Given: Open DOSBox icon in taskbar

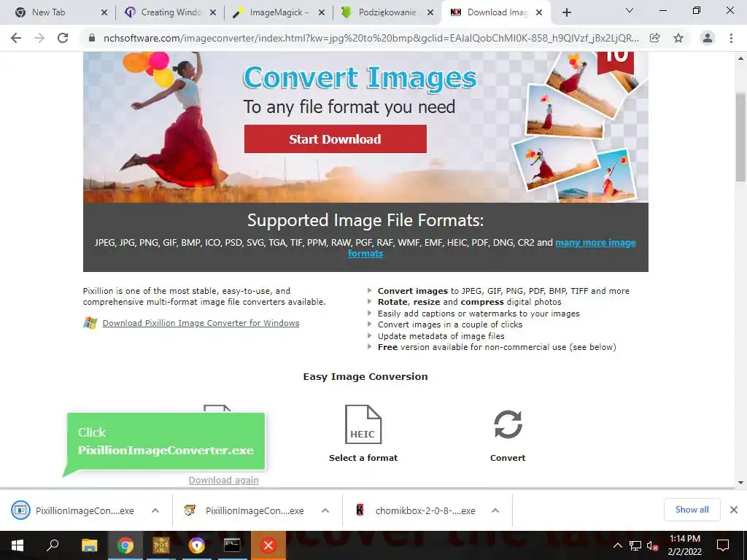Looking at the screenshot, I should pos(161,545).
